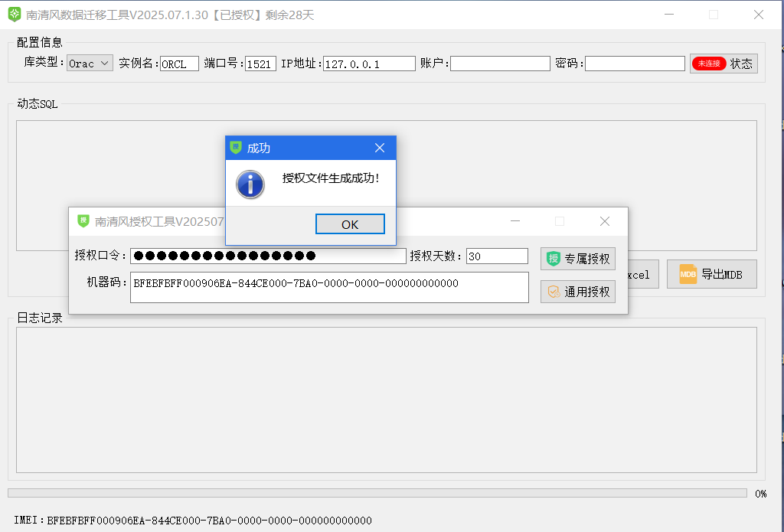Viewport: 784px width, 532px height.
Task: Click the 导出MDB export button
Action: point(711,274)
